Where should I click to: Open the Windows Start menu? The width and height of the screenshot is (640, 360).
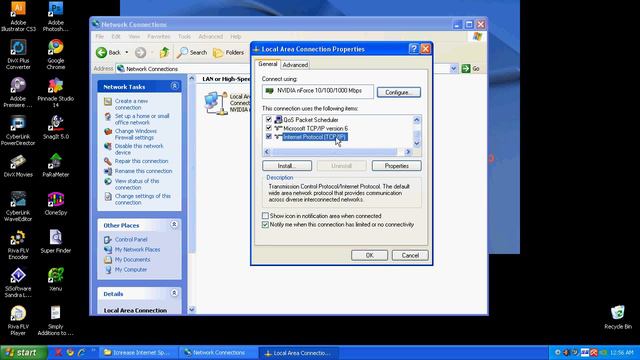tap(24, 352)
